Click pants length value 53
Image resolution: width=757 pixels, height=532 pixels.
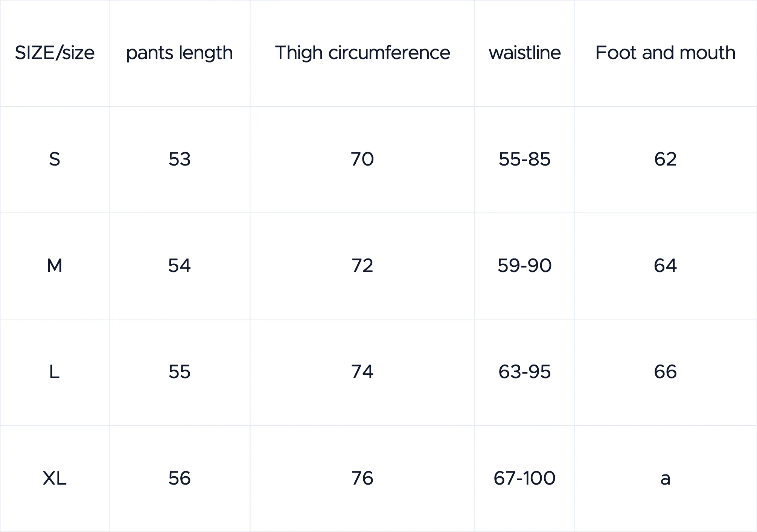coord(180,159)
